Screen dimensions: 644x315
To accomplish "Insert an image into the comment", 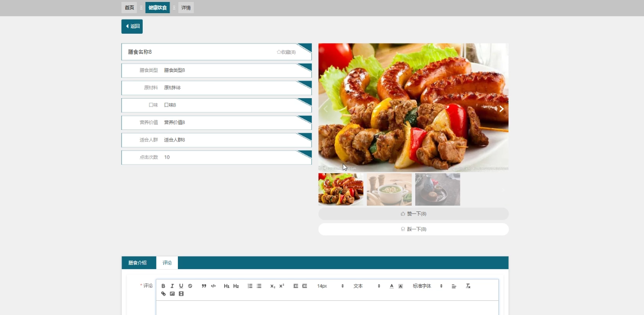I will coord(172,294).
